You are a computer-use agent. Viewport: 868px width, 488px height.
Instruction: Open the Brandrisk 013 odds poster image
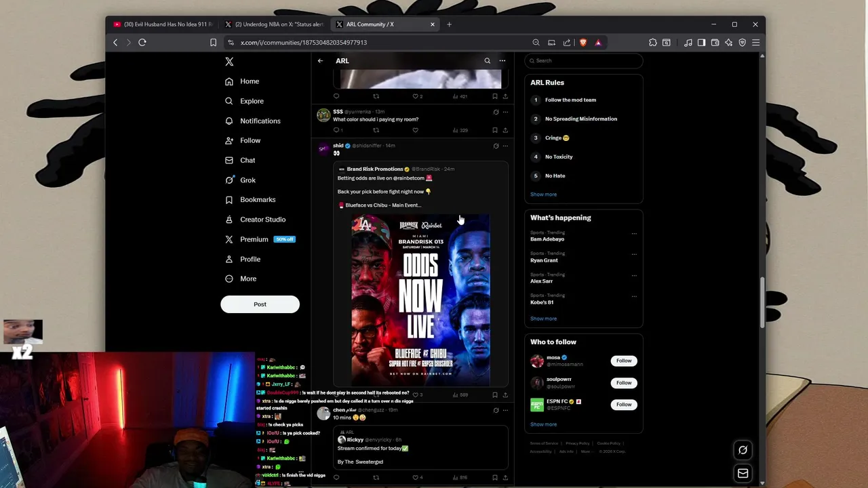(x=420, y=300)
